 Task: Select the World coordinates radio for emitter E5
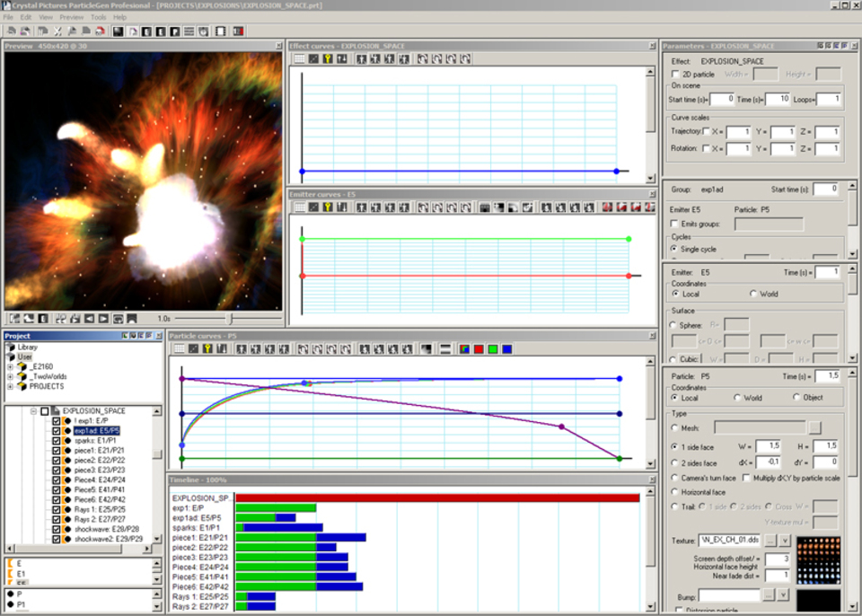tap(753, 294)
